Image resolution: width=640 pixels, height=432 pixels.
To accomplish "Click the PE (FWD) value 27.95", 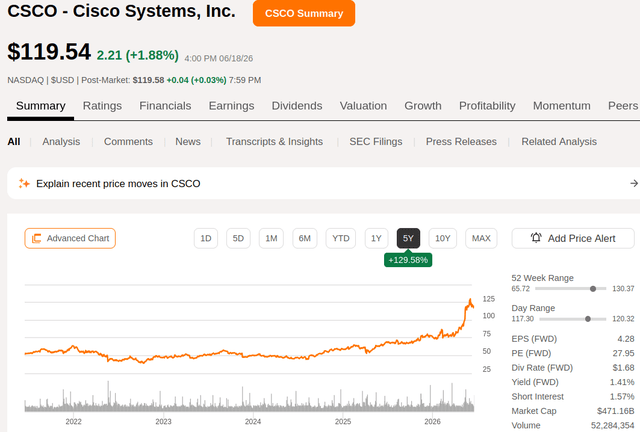I will point(623,353).
